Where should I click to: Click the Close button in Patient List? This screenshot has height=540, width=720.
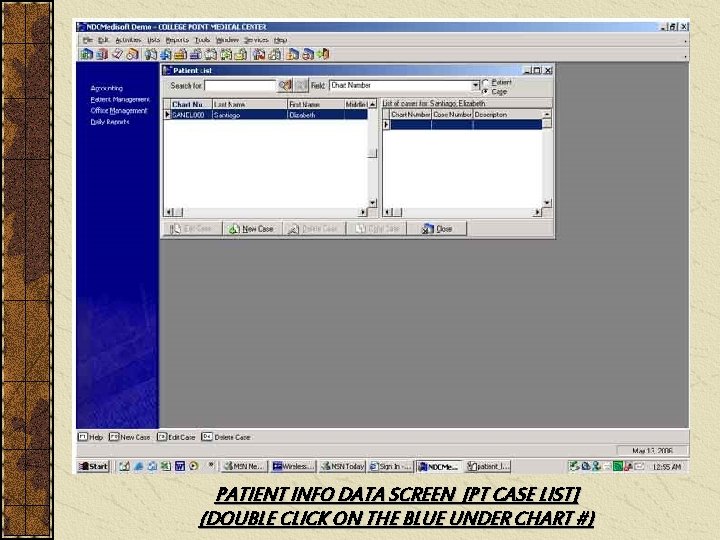click(437, 229)
